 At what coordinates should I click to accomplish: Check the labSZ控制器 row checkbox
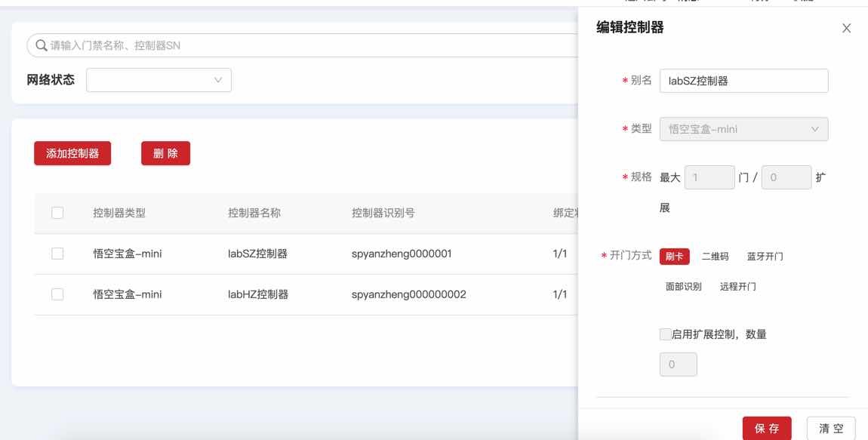coord(57,254)
